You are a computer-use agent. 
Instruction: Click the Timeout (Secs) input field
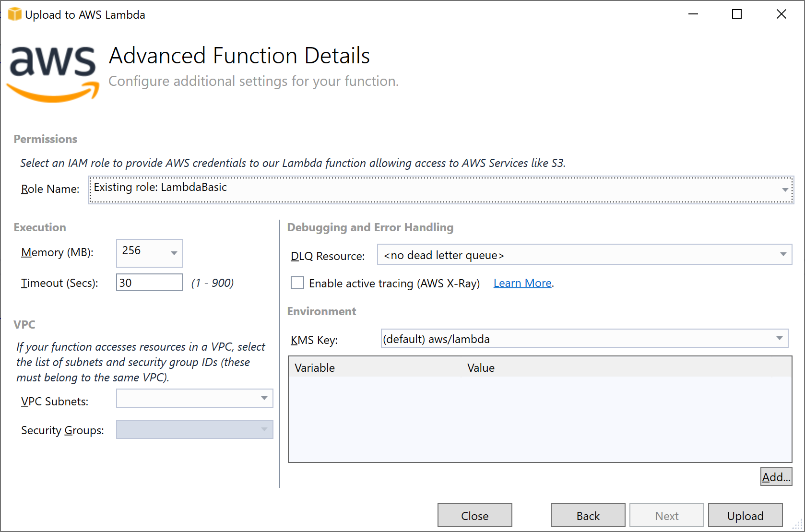(x=150, y=283)
